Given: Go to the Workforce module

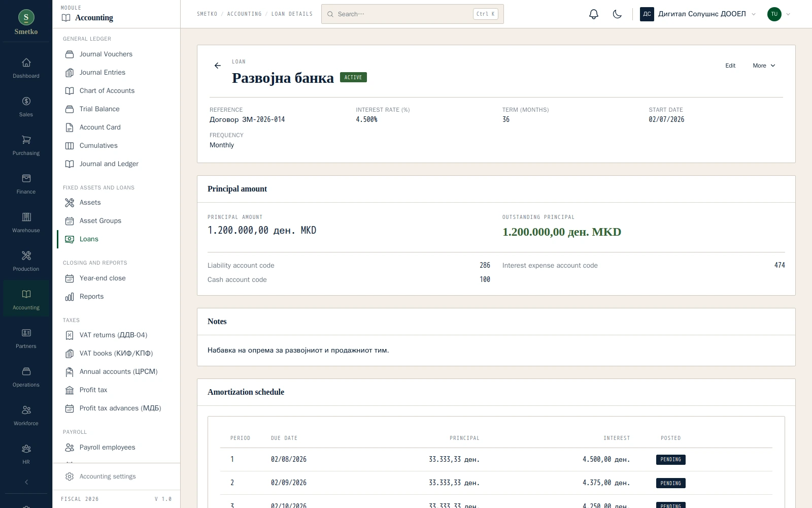Looking at the screenshot, I should click(x=26, y=416).
